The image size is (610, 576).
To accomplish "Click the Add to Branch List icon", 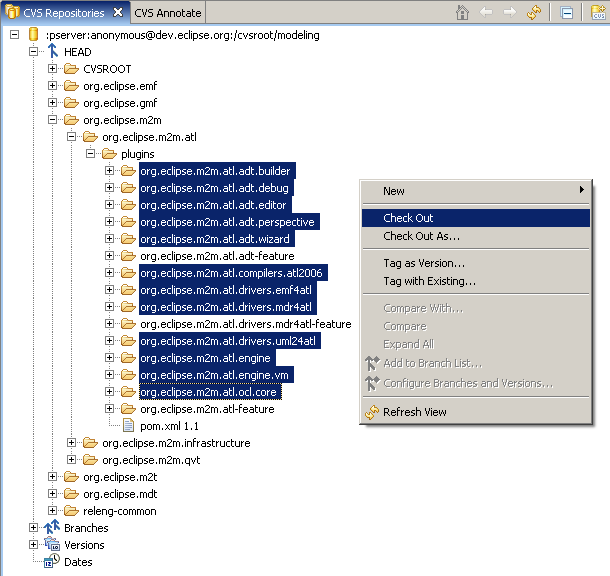I will pos(372,363).
